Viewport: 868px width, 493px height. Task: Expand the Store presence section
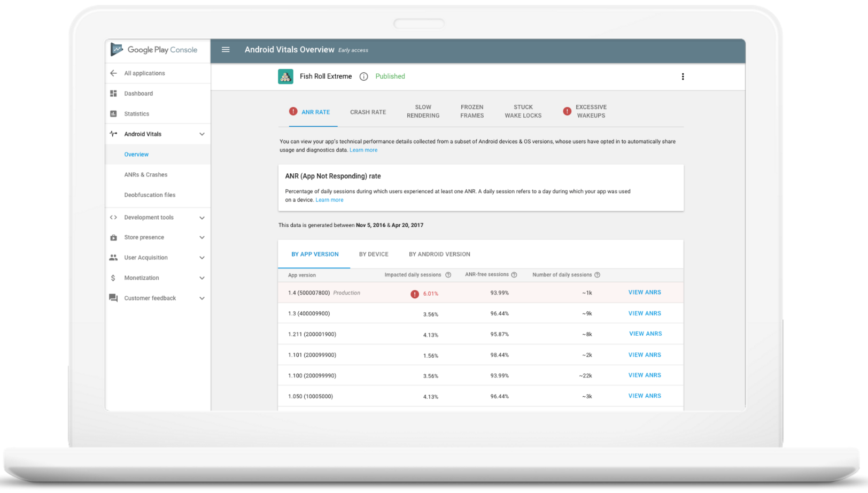tap(202, 237)
